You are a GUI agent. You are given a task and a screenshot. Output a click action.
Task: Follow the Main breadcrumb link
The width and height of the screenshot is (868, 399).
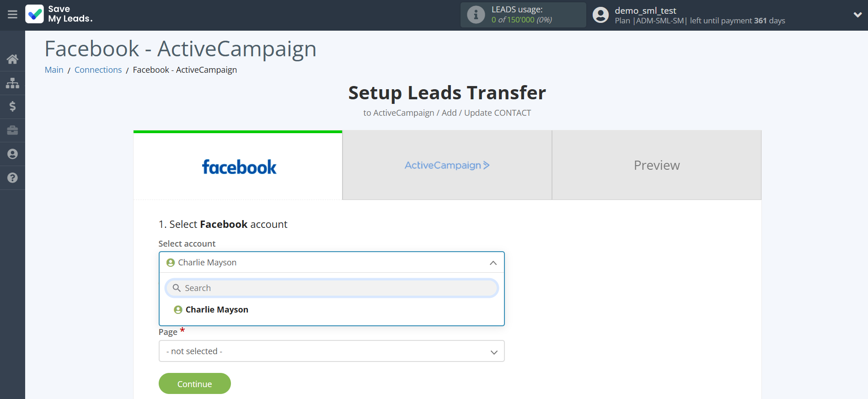click(x=54, y=70)
